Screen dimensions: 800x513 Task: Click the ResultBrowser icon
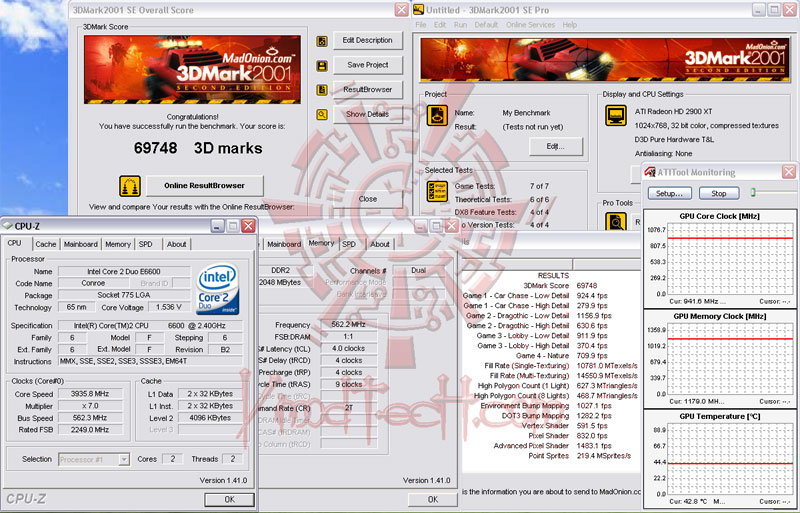[322, 90]
